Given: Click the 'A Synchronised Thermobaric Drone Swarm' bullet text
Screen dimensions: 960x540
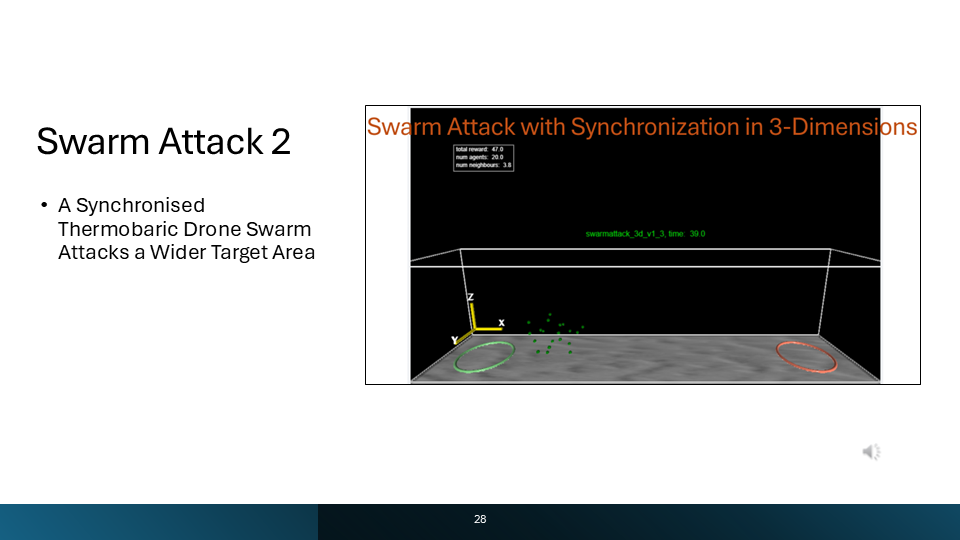Looking at the screenshot, I should [186, 228].
